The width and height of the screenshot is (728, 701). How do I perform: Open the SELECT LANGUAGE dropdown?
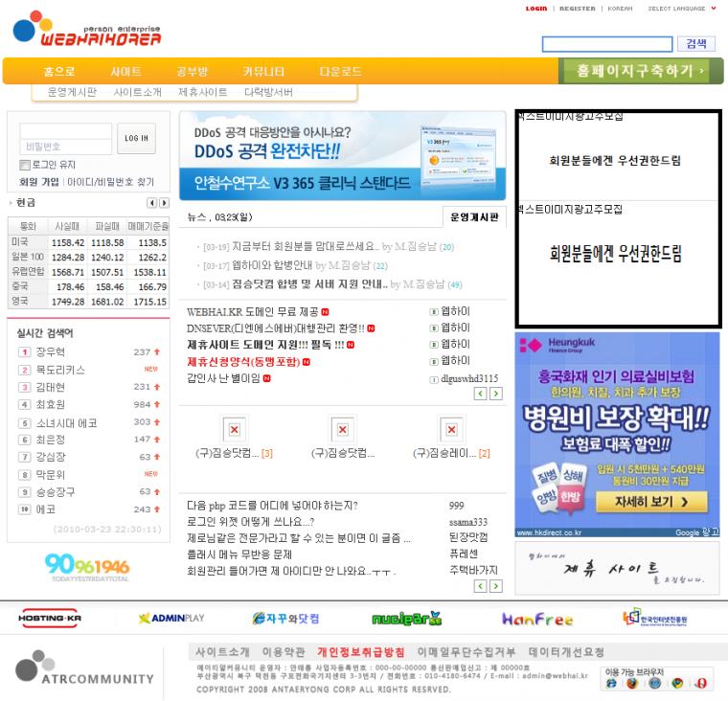pyautogui.click(x=682, y=9)
